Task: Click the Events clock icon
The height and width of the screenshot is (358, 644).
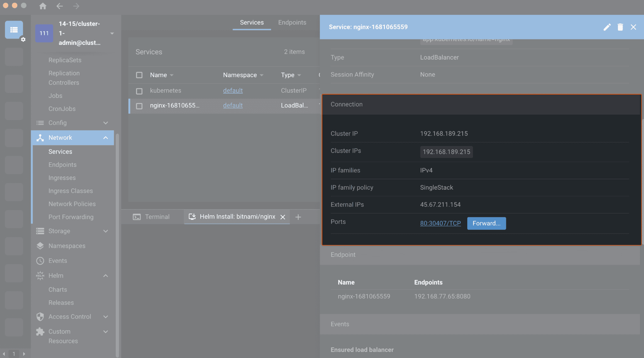Action: click(x=40, y=261)
